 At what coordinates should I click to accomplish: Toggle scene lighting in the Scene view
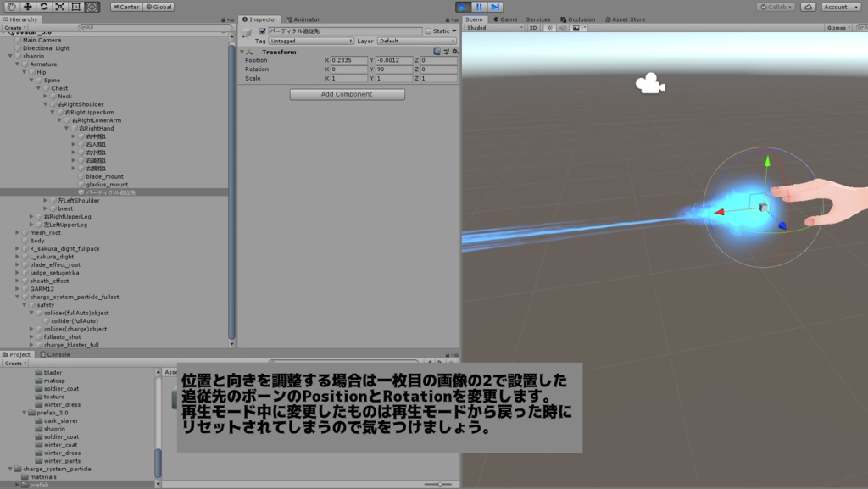[x=550, y=27]
